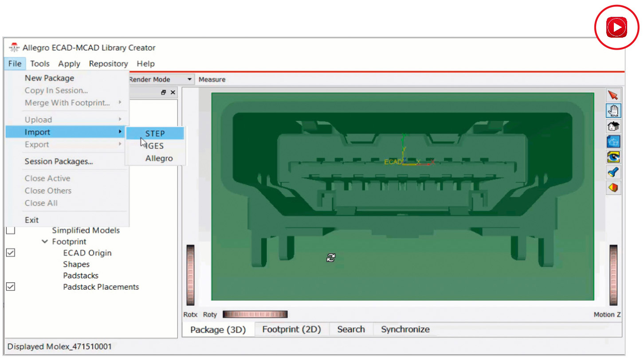Viewport: 644px width, 358px height.
Task: Click the ECAD origin label in 3D view
Action: (393, 162)
